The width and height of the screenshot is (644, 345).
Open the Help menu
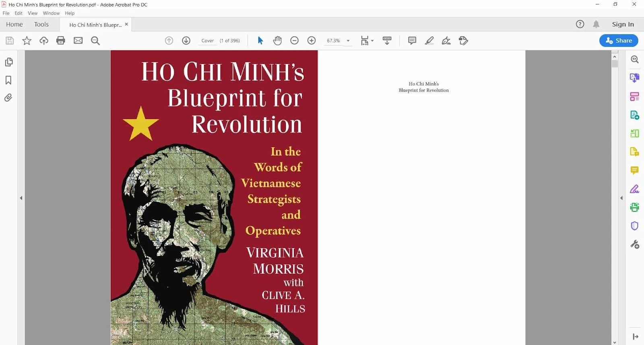coord(70,13)
